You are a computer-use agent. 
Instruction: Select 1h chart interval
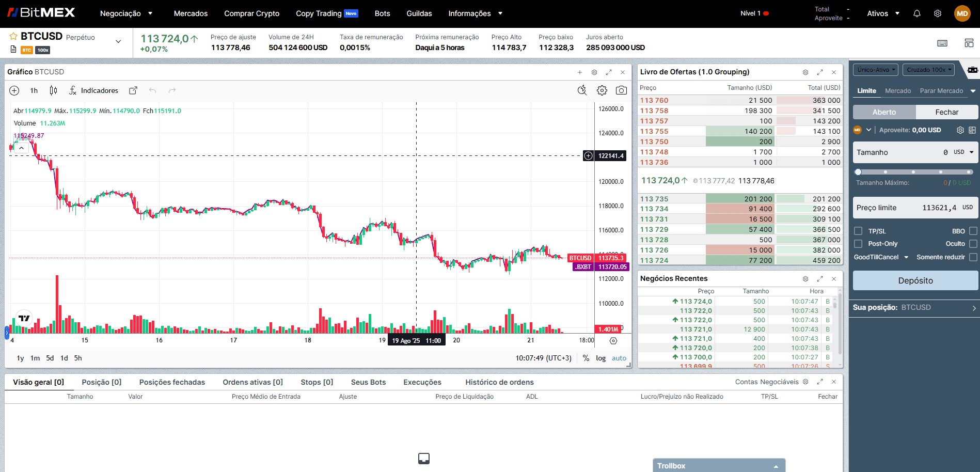[34, 90]
